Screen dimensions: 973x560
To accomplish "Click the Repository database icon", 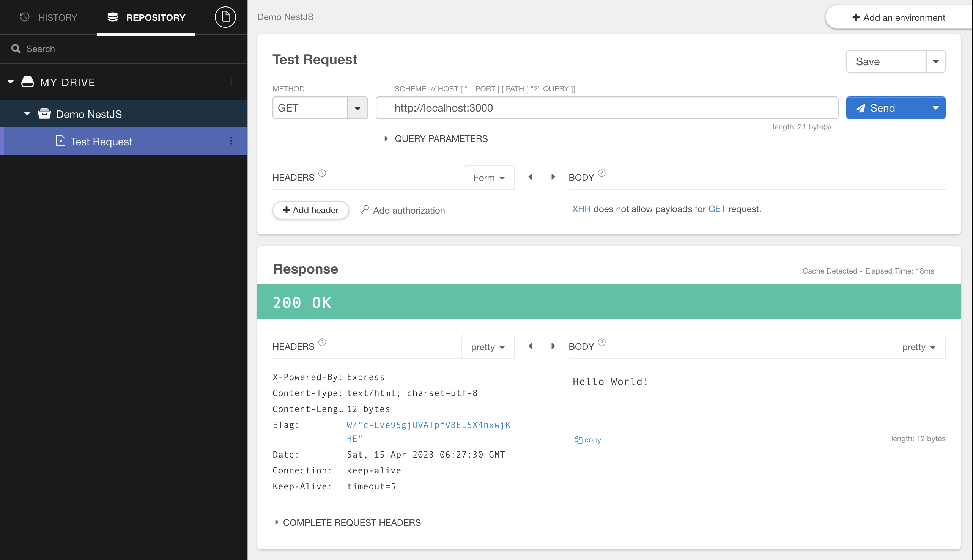I will point(112,17).
